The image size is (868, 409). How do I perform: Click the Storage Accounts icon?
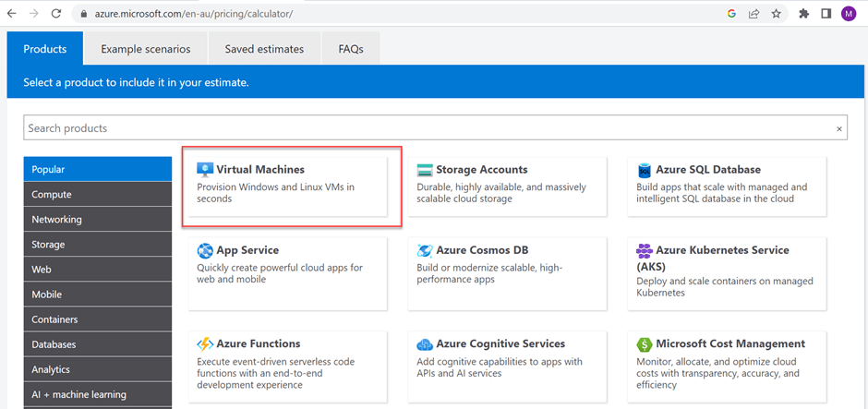425,170
